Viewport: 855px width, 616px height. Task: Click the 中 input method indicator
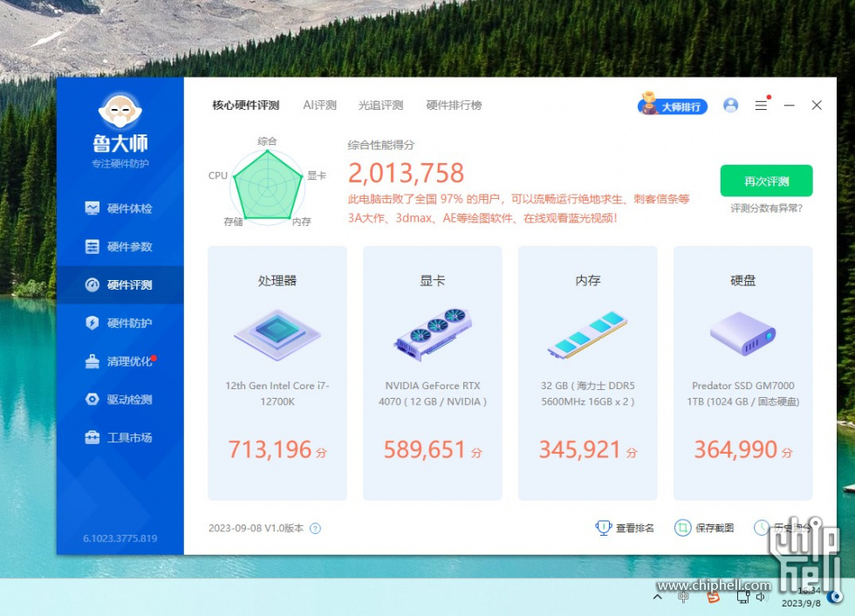(682, 598)
